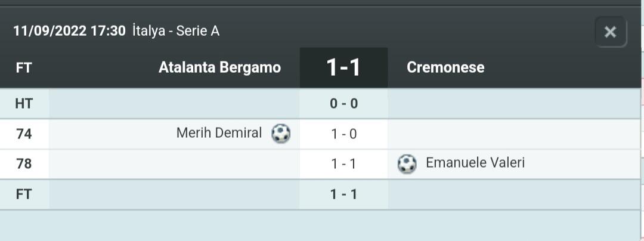Click scorer name Merih Demiral

pos(219,133)
